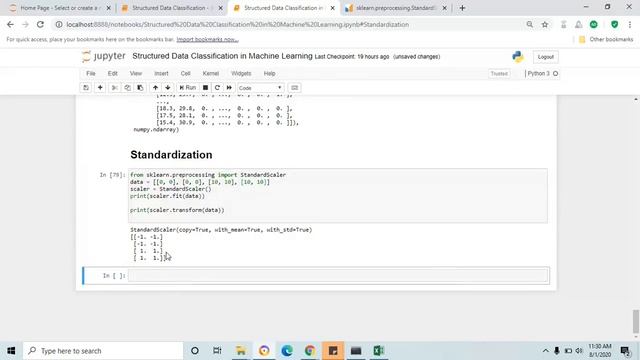Click the taskbar search box
Viewport: 640px width, 360px height.
(x=103, y=351)
